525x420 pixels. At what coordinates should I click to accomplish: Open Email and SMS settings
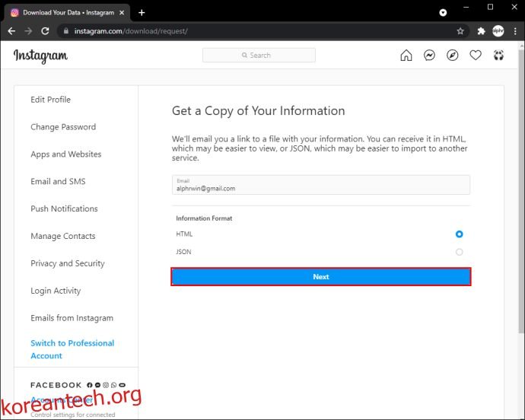pyautogui.click(x=58, y=182)
